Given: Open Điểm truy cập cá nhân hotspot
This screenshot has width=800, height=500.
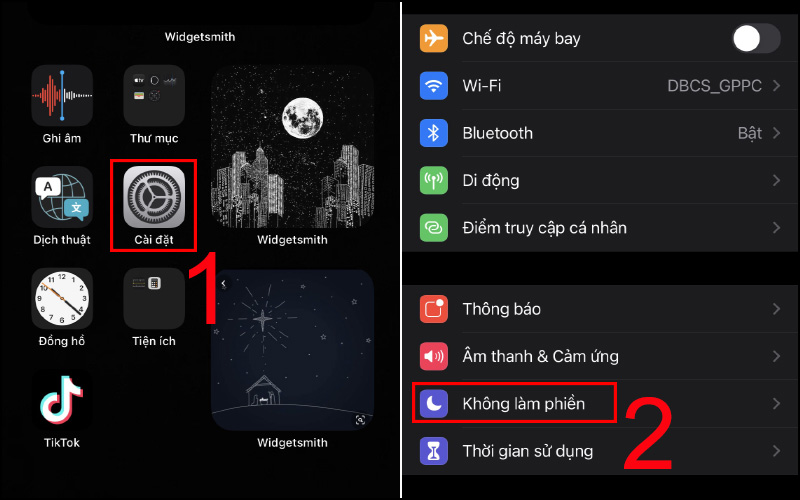Looking at the screenshot, I should pos(601,228).
